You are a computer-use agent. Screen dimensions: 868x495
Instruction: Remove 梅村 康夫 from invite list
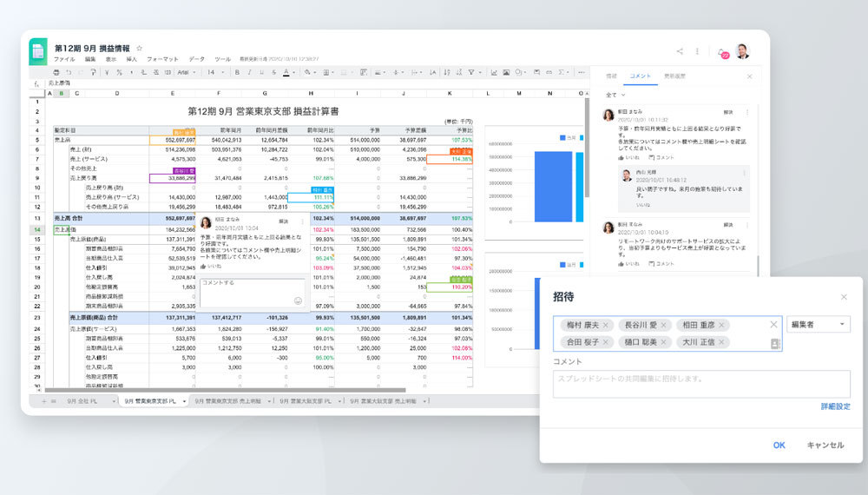click(x=606, y=325)
